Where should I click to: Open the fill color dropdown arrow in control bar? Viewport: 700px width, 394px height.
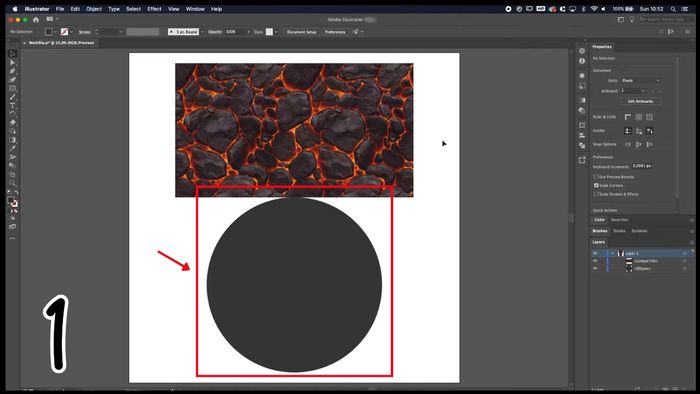[x=55, y=32]
